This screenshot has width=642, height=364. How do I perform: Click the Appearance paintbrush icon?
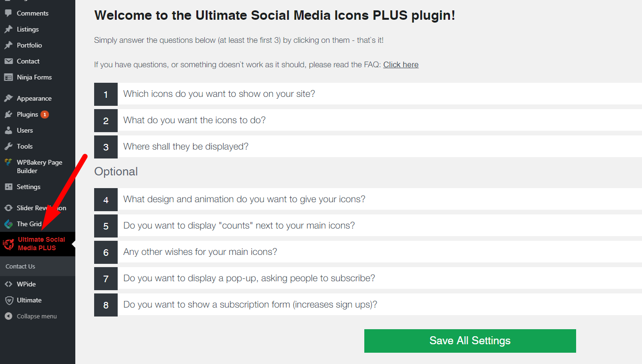[8, 98]
